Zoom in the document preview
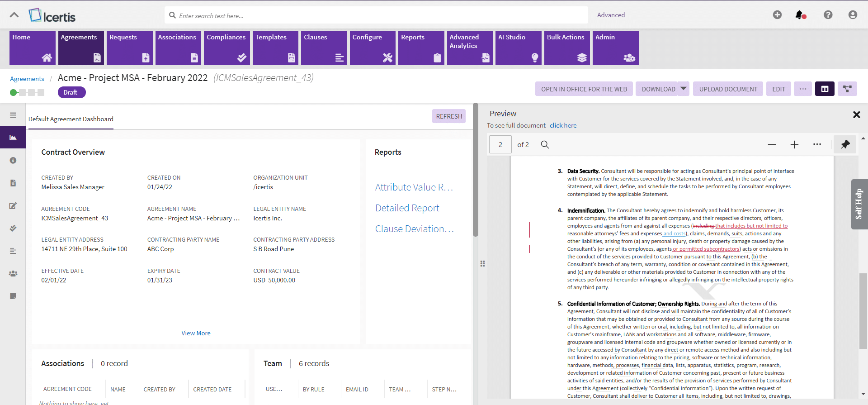 pos(794,144)
